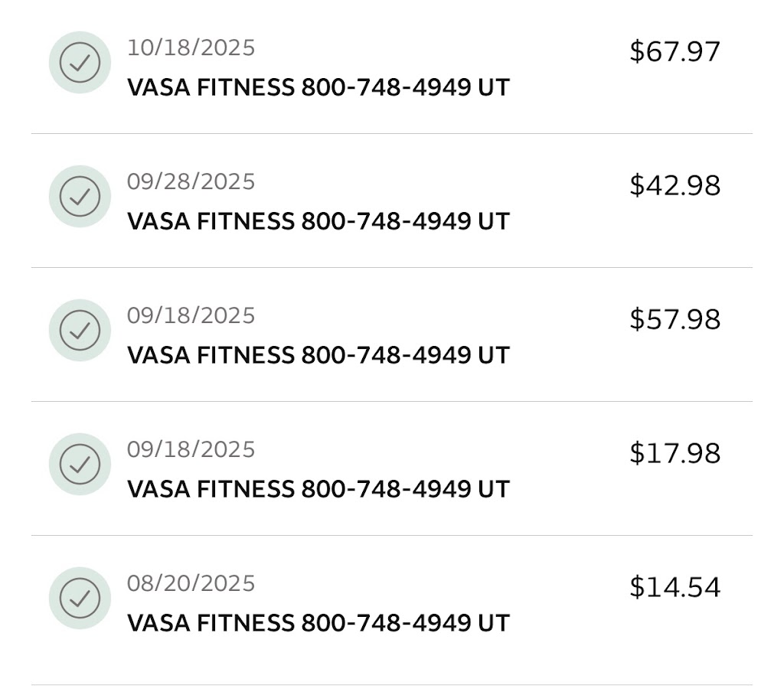Image resolution: width=784 pixels, height=695 pixels.
Task: Tap the $14.54 amount
Action: 675,588
